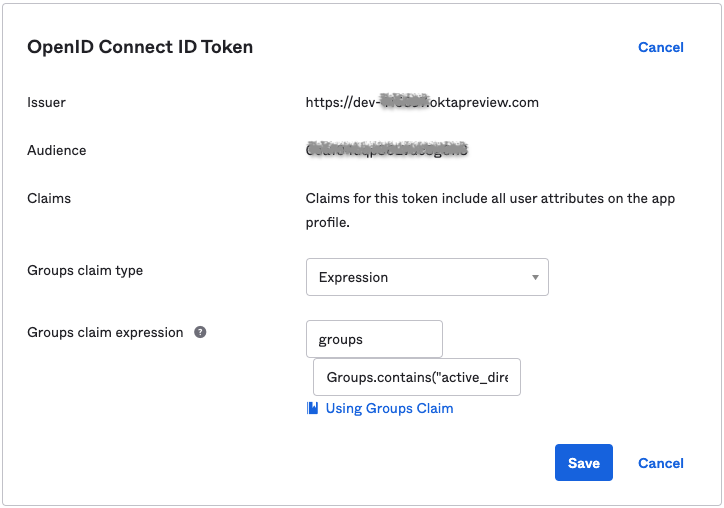The image size is (724, 508).
Task: Click the blurred Audience value
Action: 387,150
